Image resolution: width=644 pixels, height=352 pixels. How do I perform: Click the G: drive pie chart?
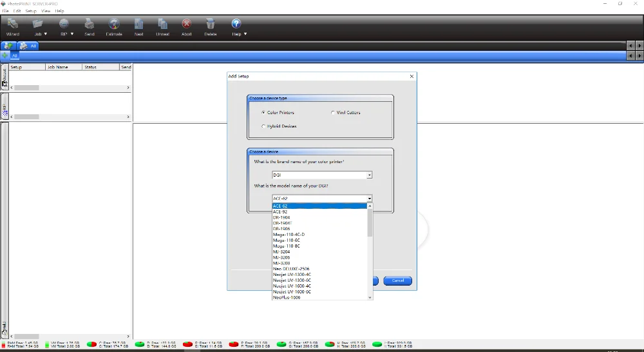(281, 344)
